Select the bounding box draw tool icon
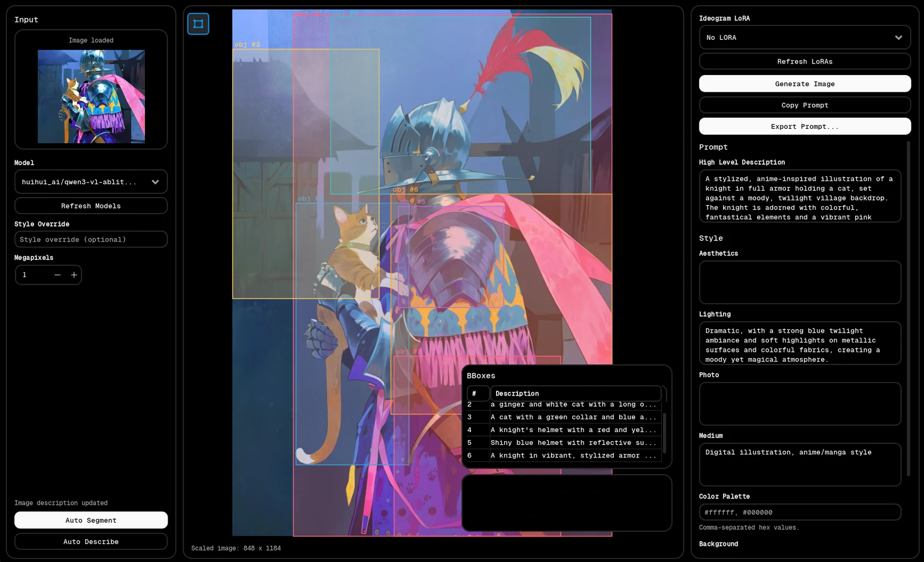This screenshot has width=924, height=562. click(x=198, y=24)
